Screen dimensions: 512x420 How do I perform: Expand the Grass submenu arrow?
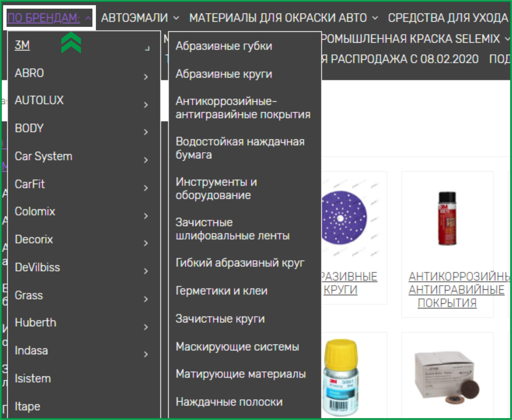[146, 299]
